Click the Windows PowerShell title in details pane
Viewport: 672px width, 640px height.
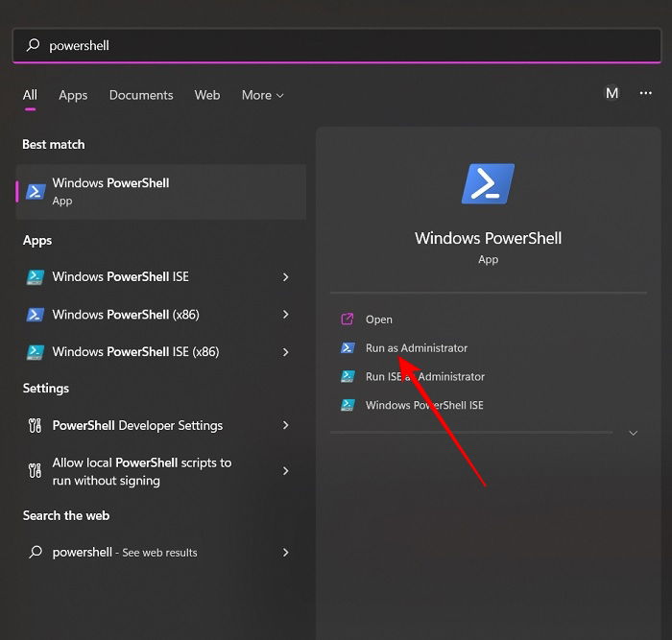pyautogui.click(x=488, y=238)
